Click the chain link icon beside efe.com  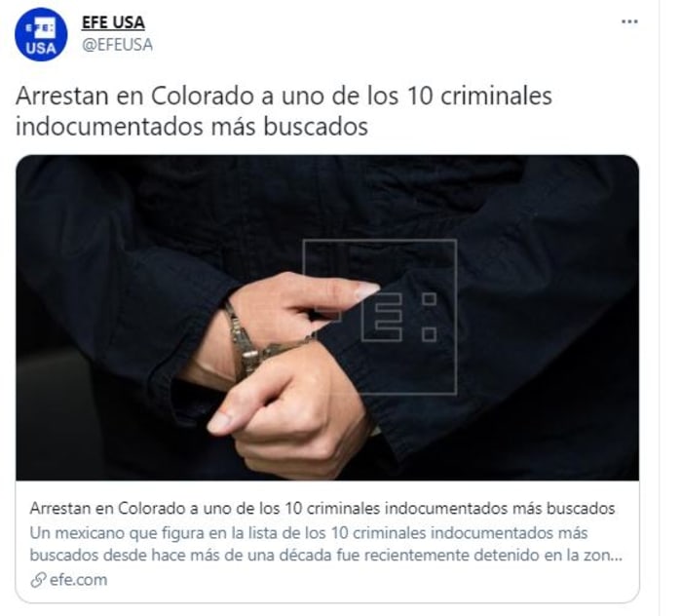[38, 580]
